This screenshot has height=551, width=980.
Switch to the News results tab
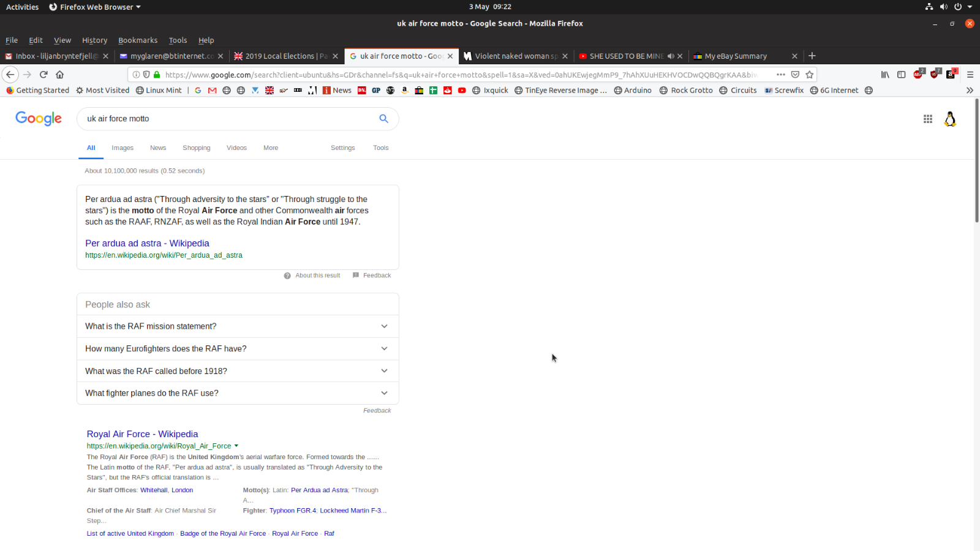(x=158, y=148)
